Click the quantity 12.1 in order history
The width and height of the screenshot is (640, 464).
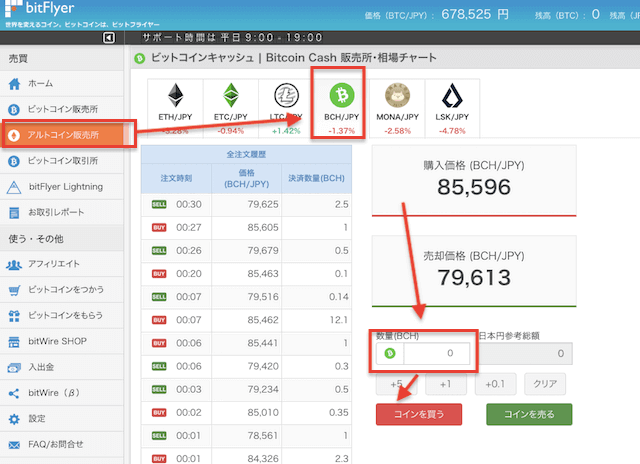(x=339, y=320)
